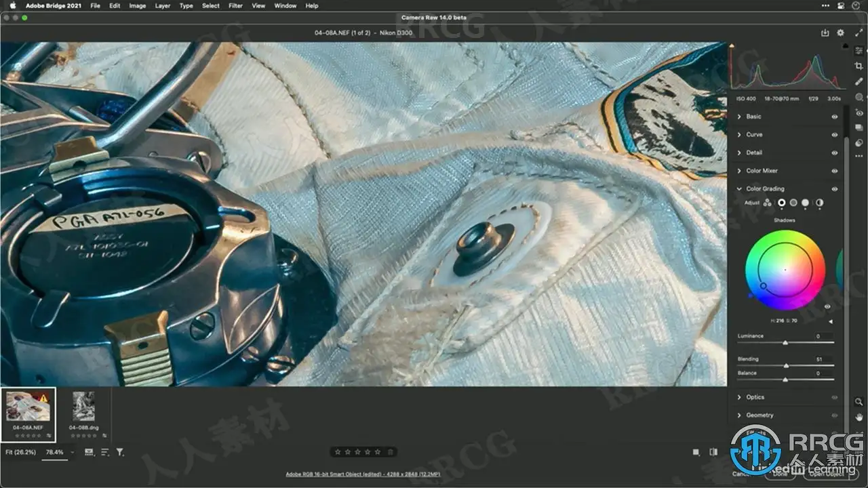Select the Hand tool
This screenshot has width=868, height=488.
click(859, 416)
